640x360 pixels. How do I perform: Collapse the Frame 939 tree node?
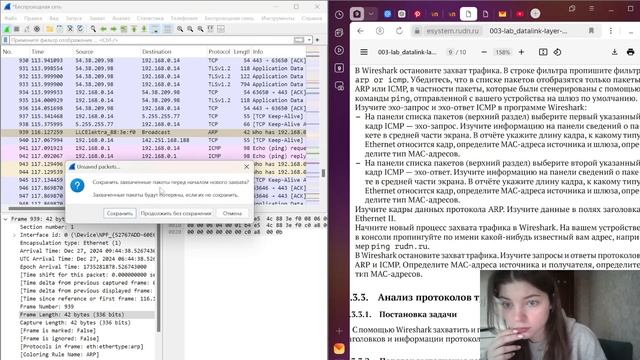pyautogui.click(x=5, y=219)
